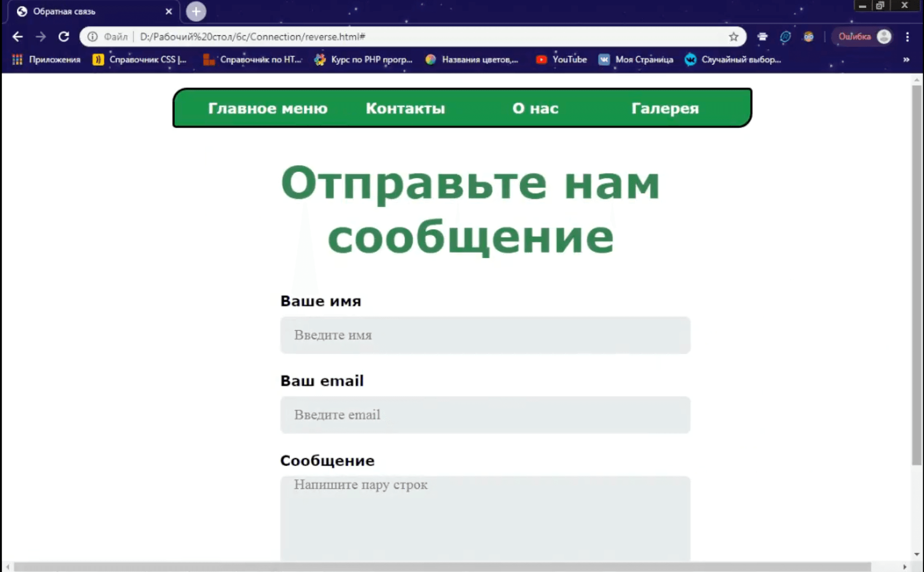Viewport: 924px width, 572px height.
Task: Click the Введите имя input field
Action: [x=485, y=335]
